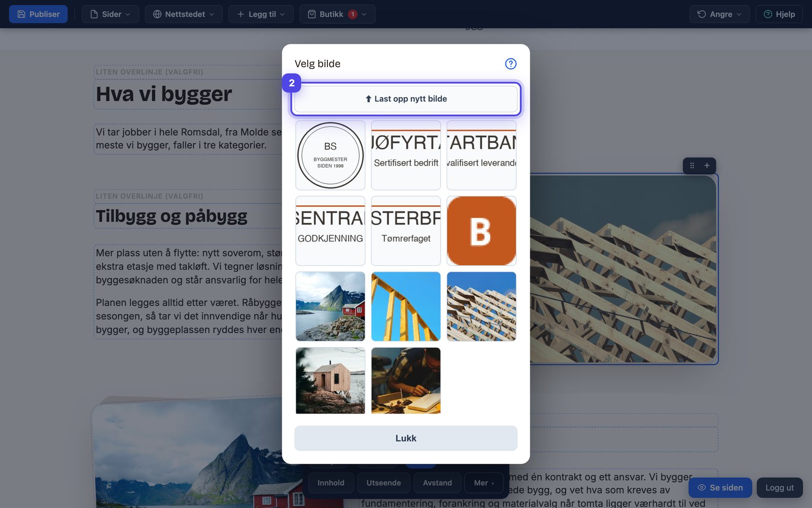Expand the Angre dropdown
The width and height of the screenshot is (812, 508).
point(720,14)
